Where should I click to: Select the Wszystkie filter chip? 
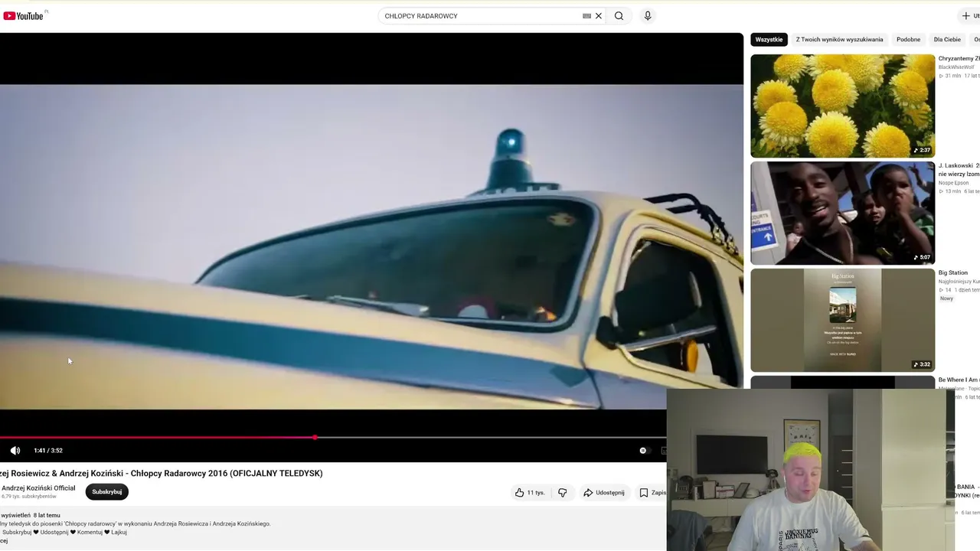769,40
